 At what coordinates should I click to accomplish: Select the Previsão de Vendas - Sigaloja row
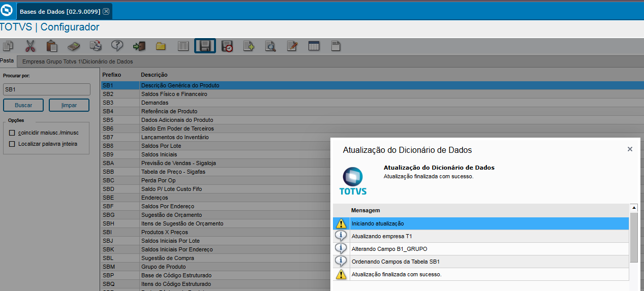216,163
